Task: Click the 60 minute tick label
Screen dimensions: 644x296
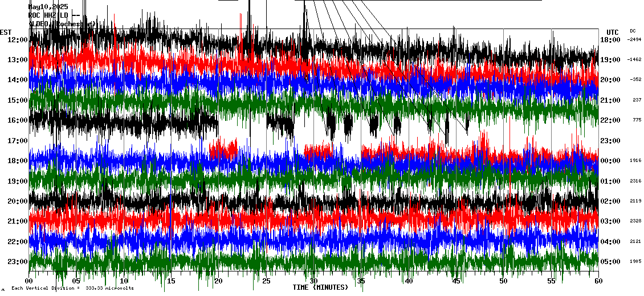Action: [598, 281]
